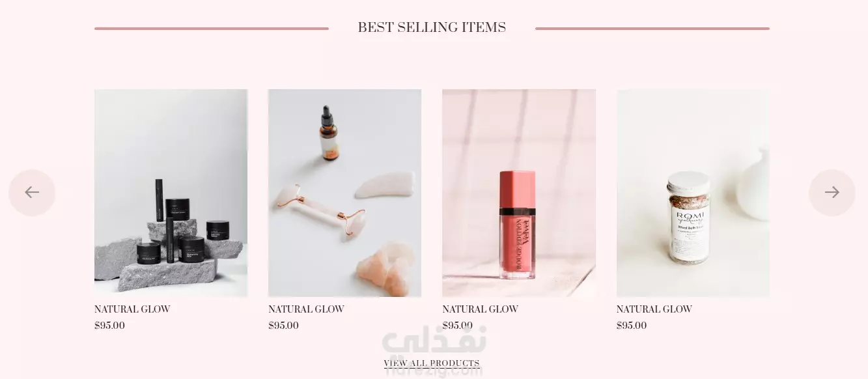This screenshot has width=868, height=379.
Task: Click the $95.00 price under black jars
Action: click(109, 326)
